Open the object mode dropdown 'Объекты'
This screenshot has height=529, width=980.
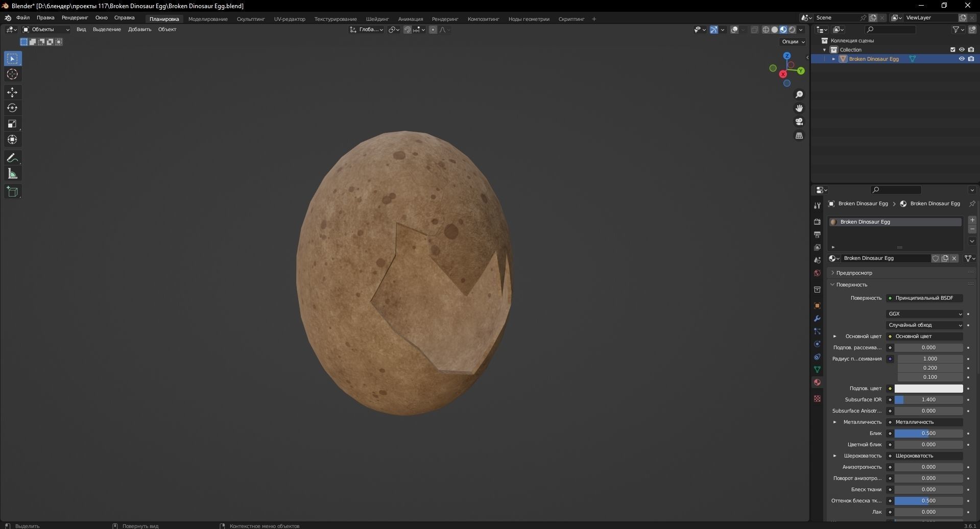(46, 30)
